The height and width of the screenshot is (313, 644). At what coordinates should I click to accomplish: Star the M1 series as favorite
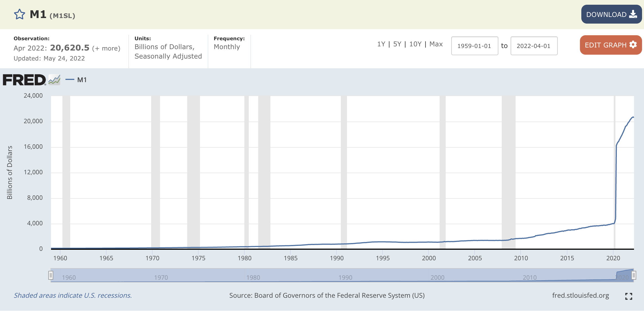coord(19,14)
